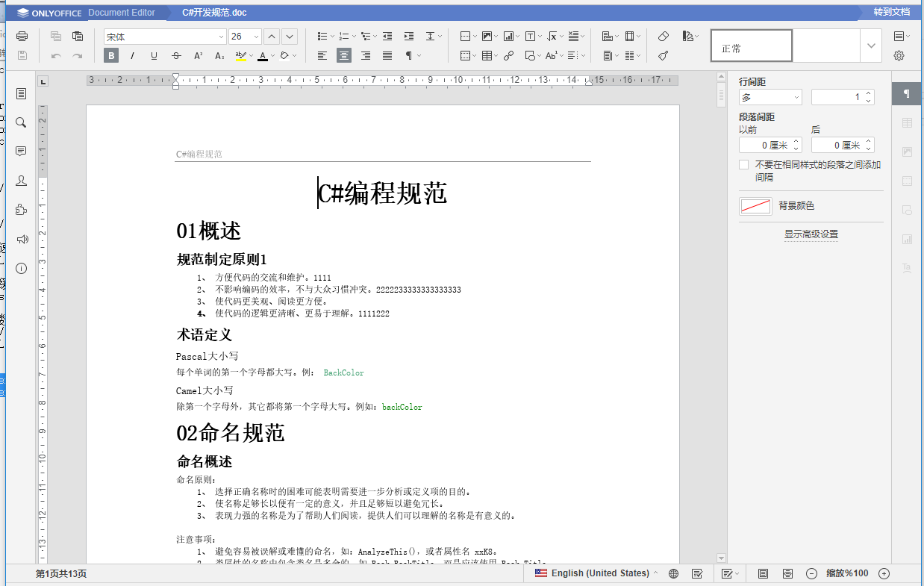This screenshot has width=924, height=586.
Task: Toggle bold formatting off
Action: click(111, 55)
